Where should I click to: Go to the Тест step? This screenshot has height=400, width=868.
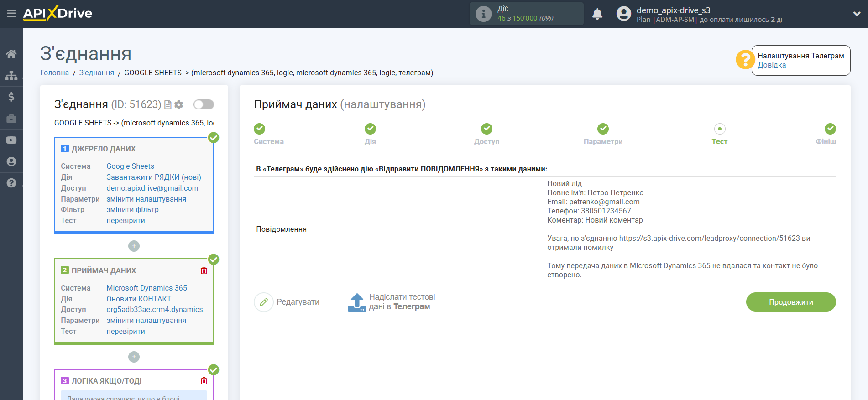pos(719,134)
